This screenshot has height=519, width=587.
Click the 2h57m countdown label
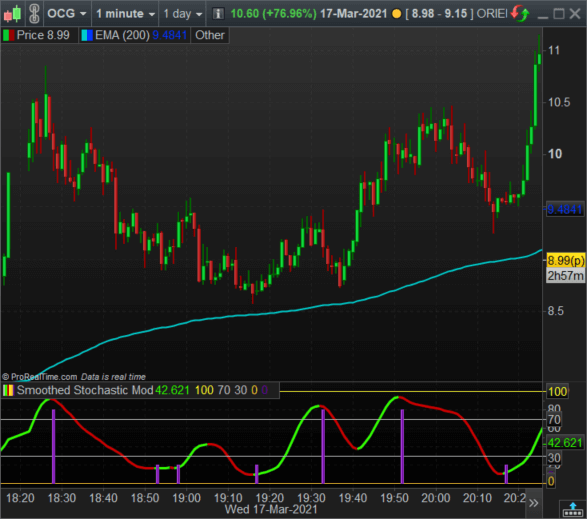pyautogui.click(x=565, y=276)
